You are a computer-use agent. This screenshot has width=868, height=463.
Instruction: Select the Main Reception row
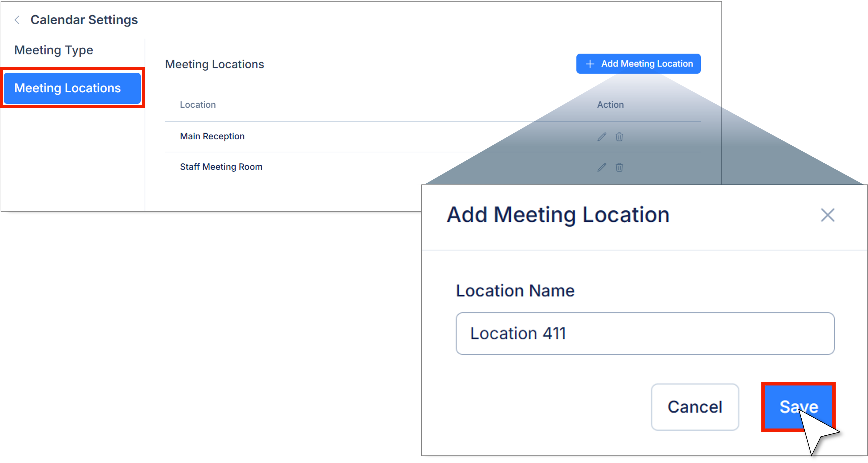tap(212, 136)
